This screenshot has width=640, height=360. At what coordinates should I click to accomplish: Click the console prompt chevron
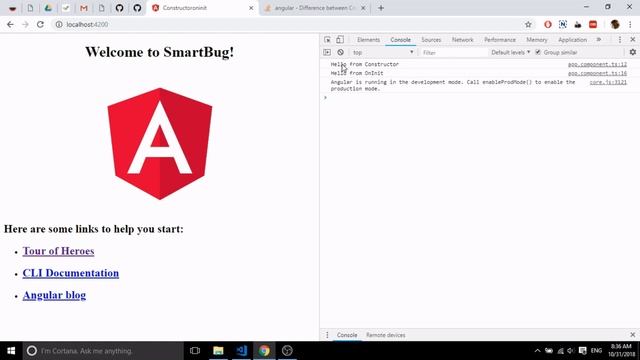[x=325, y=98]
